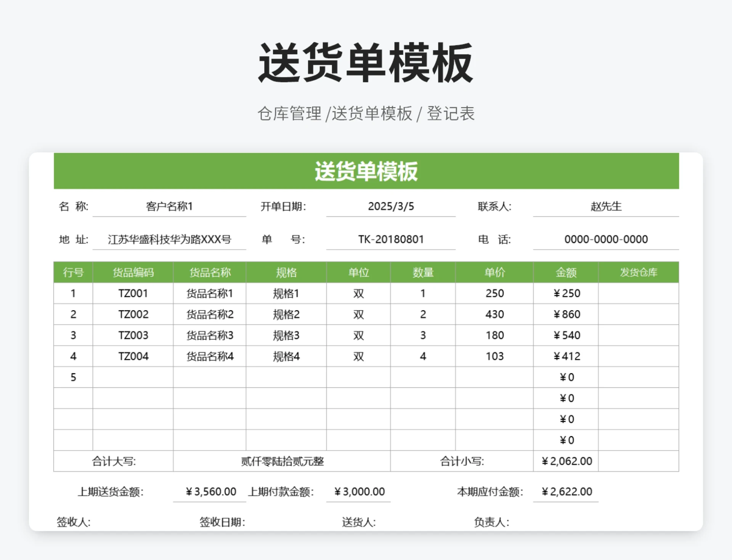Select the 单价 column header
The image size is (732, 560).
[x=494, y=272]
